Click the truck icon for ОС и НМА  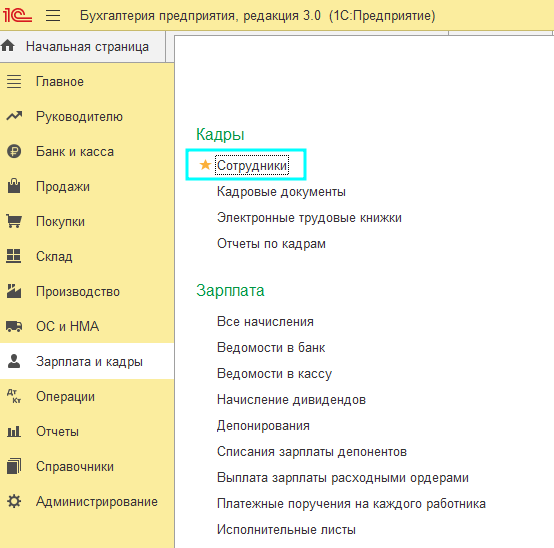14,326
